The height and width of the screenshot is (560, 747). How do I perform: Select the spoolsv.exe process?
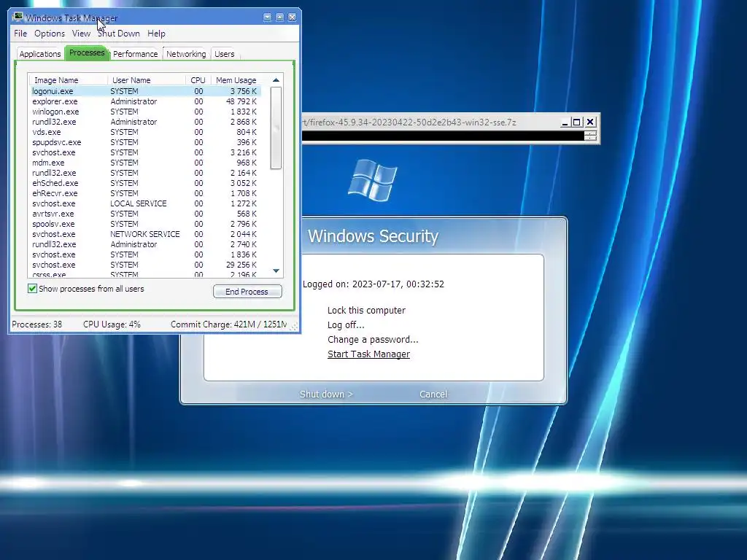(145, 224)
